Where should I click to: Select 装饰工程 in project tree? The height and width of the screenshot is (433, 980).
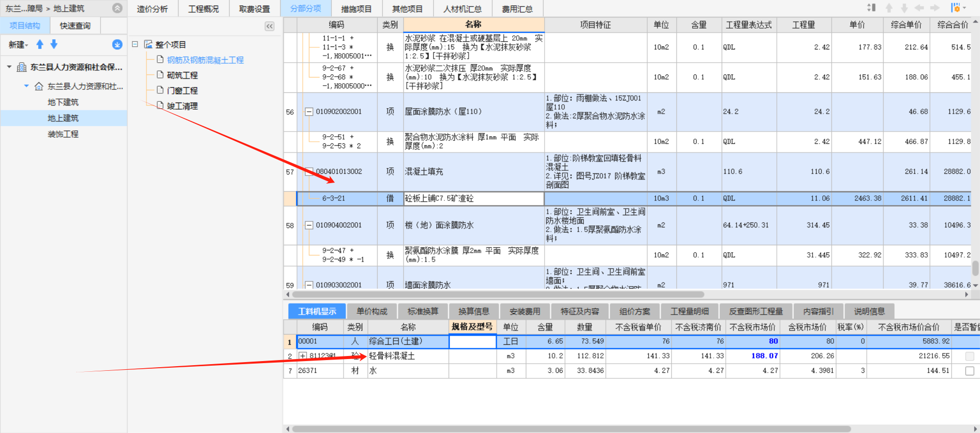(x=63, y=134)
